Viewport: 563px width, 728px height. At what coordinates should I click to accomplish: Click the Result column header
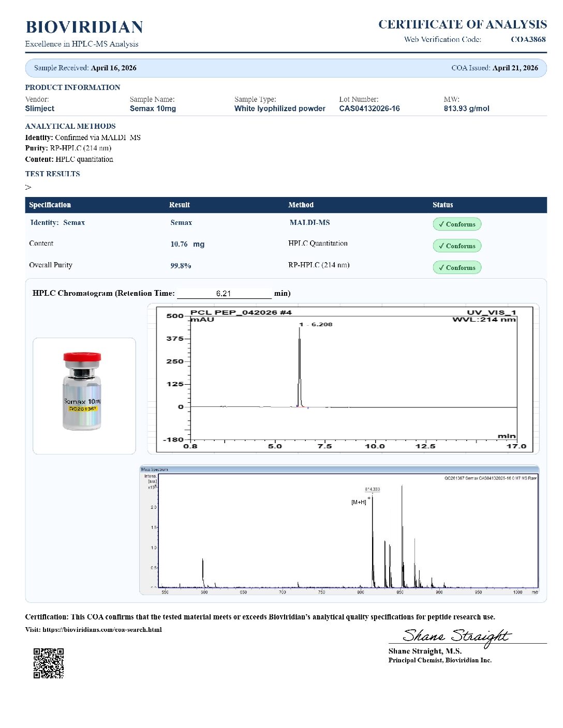[x=180, y=205]
